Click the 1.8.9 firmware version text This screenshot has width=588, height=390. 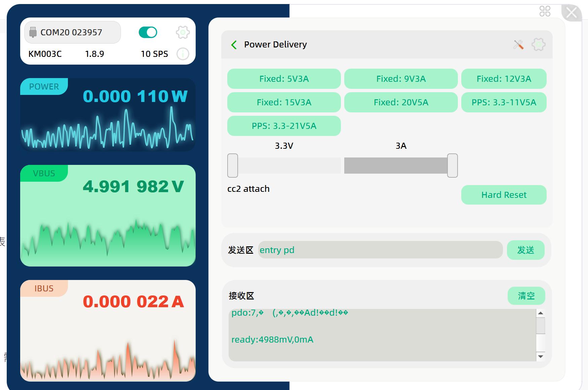coord(94,54)
